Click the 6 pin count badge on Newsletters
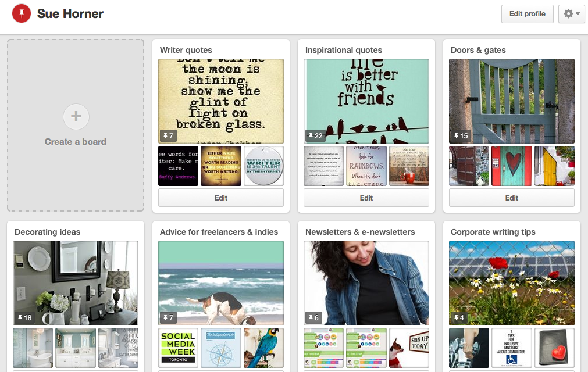Image resolution: width=588 pixels, height=372 pixels. pyautogui.click(x=313, y=318)
